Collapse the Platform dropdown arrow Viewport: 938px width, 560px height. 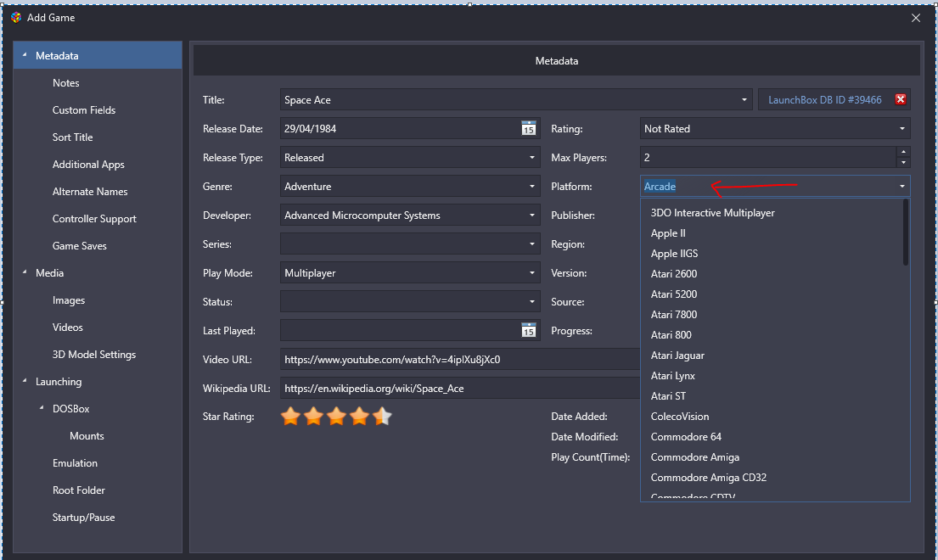[x=902, y=187]
